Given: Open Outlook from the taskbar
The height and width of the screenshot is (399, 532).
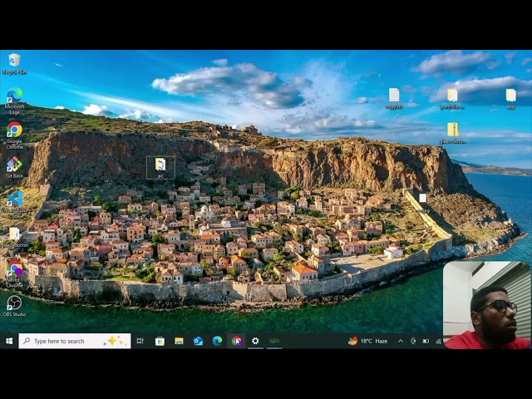Looking at the screenshot, I should (x=198, y=341).
